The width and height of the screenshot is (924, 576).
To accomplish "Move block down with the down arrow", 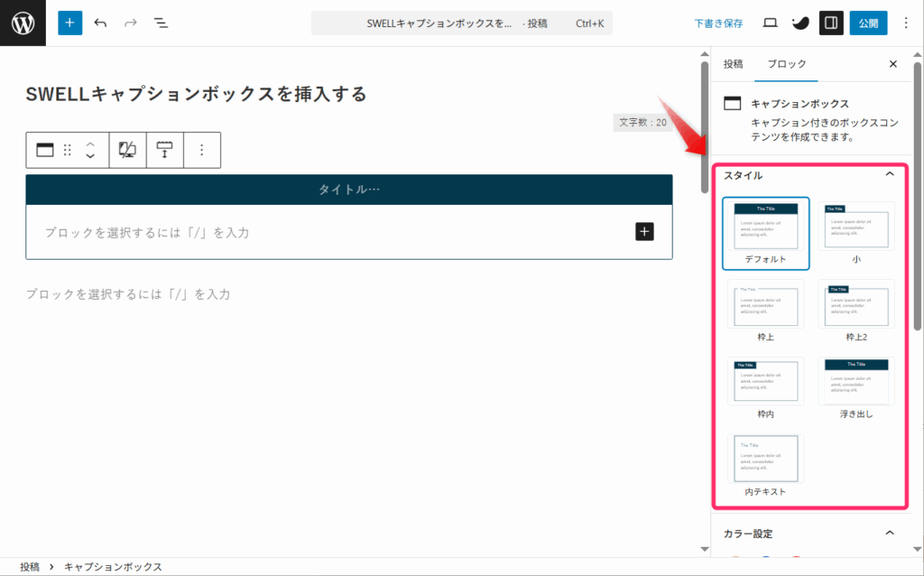I will [90, 156].
